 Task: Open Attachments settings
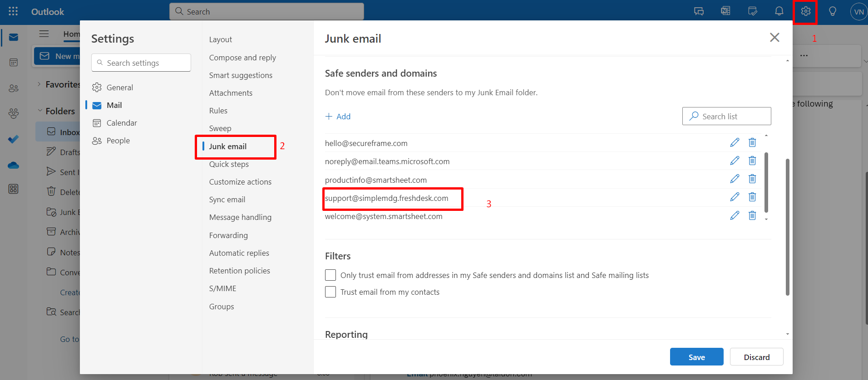point(231,93)
